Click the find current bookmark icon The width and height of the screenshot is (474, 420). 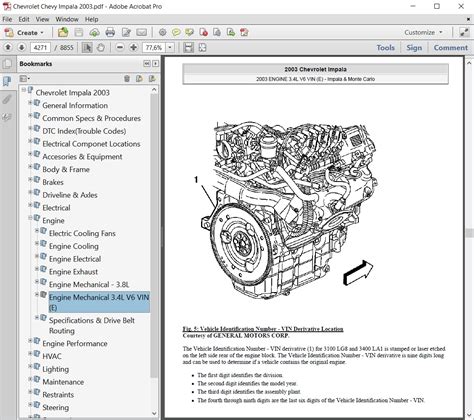(152, 79)
